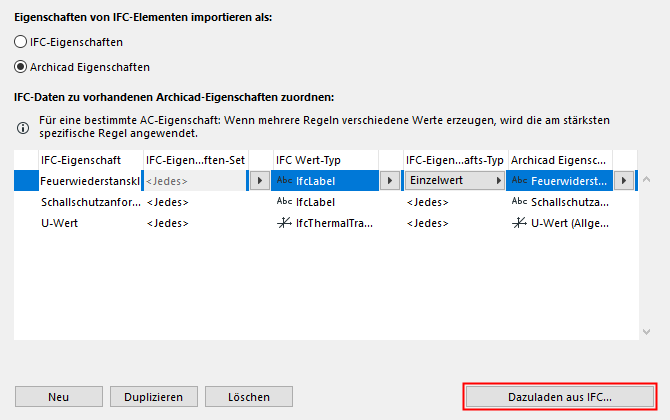The height and width of the screenshot is (420, 670).
Task: Click the info icon beside the rule hint
Action: (x=21, y=126)
